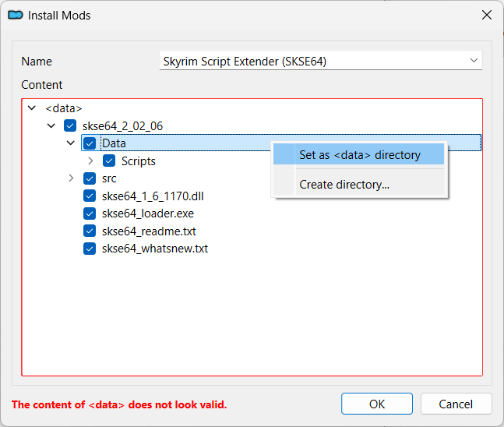Viewport: 504px width, 427px height.
Task: Select skse64_1_6_1170.dll file name
Action: tap(153, 196)
